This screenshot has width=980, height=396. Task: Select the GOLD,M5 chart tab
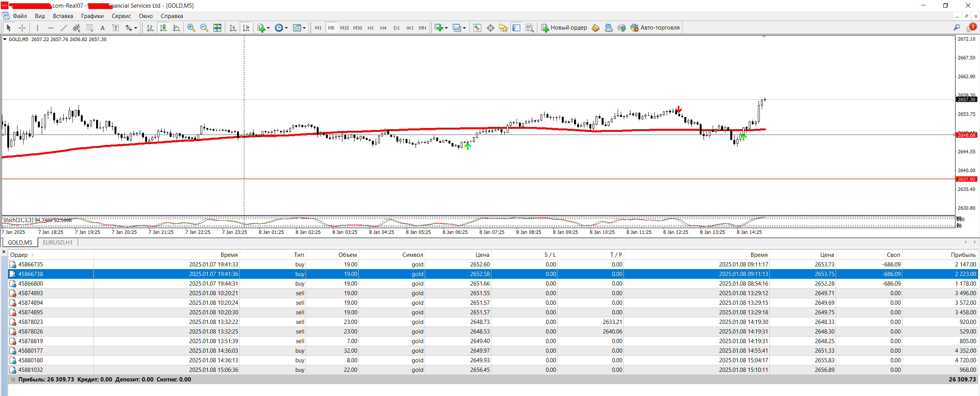(20, 242)
